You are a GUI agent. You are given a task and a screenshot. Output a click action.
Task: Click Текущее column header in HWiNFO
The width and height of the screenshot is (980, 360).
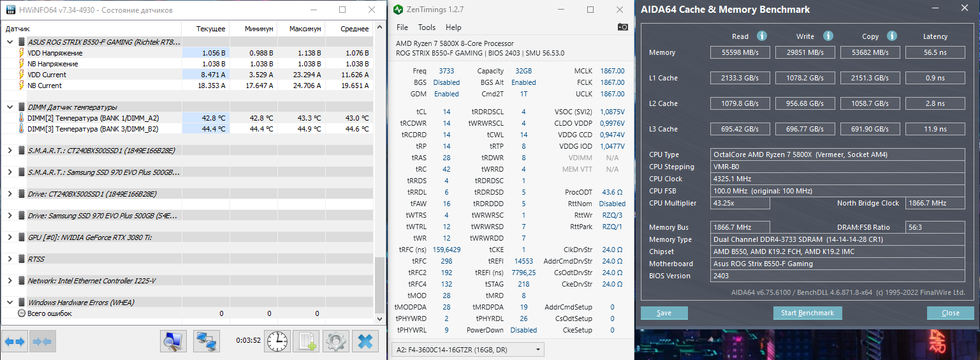tap(205, 29)
